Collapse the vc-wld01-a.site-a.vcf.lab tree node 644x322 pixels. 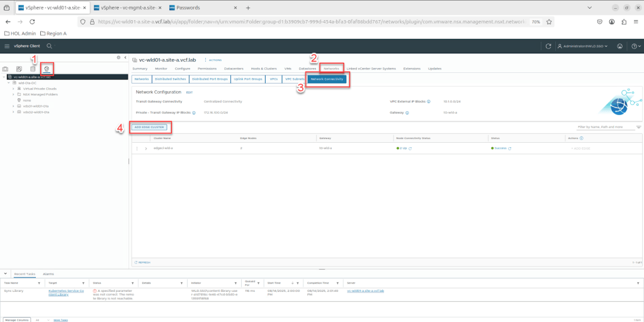pyautogui.click(x=4, y=77)
